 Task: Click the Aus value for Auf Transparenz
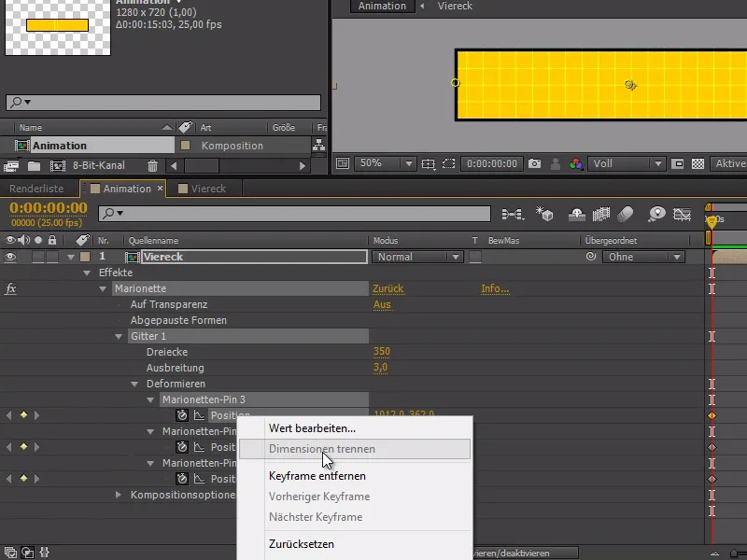382,304
